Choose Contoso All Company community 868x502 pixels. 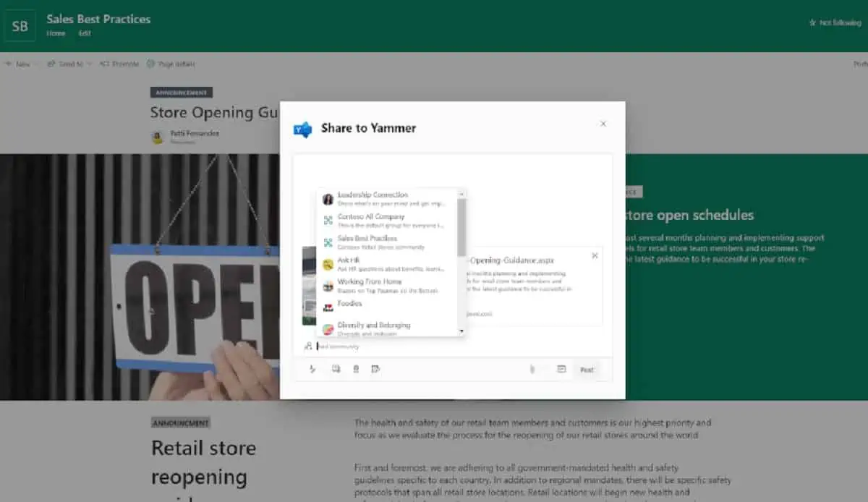tap(388, 221)
